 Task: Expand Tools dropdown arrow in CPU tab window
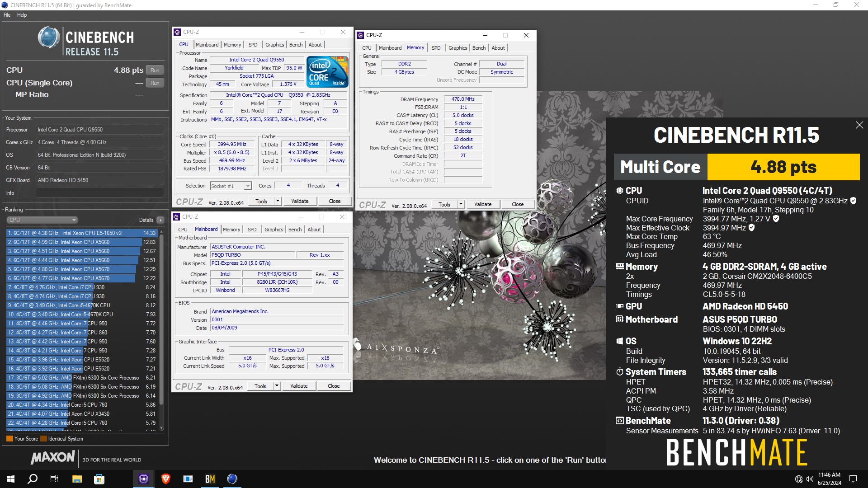pyautogui.click(x=278, y=201)
